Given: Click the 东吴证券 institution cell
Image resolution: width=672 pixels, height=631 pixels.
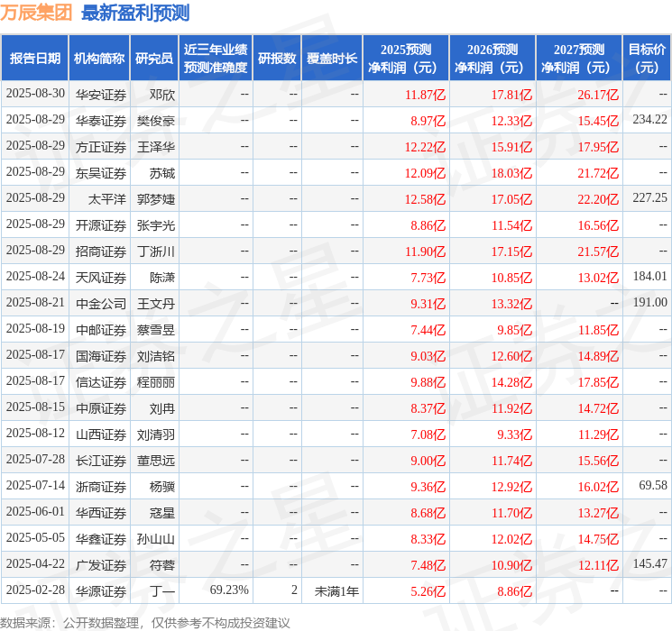Looking at the screenshot, I should point(101,173).
